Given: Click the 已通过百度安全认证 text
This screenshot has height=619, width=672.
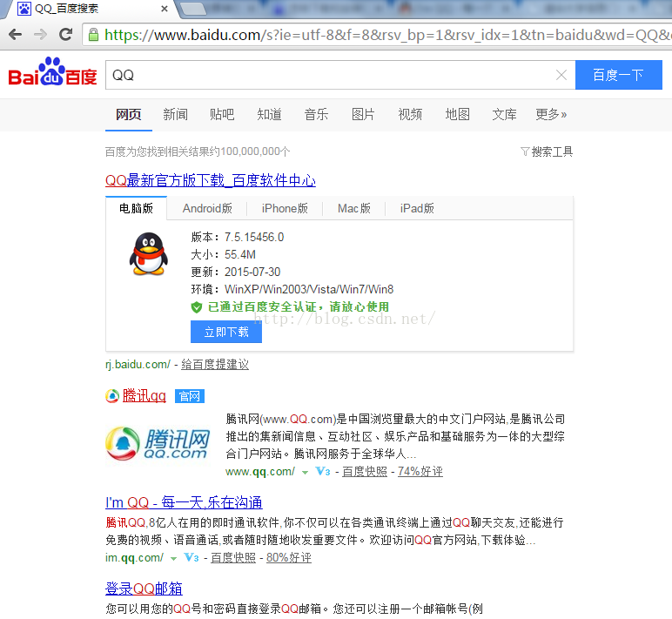Looking at the screenshot, I should (x=262, y=307).
